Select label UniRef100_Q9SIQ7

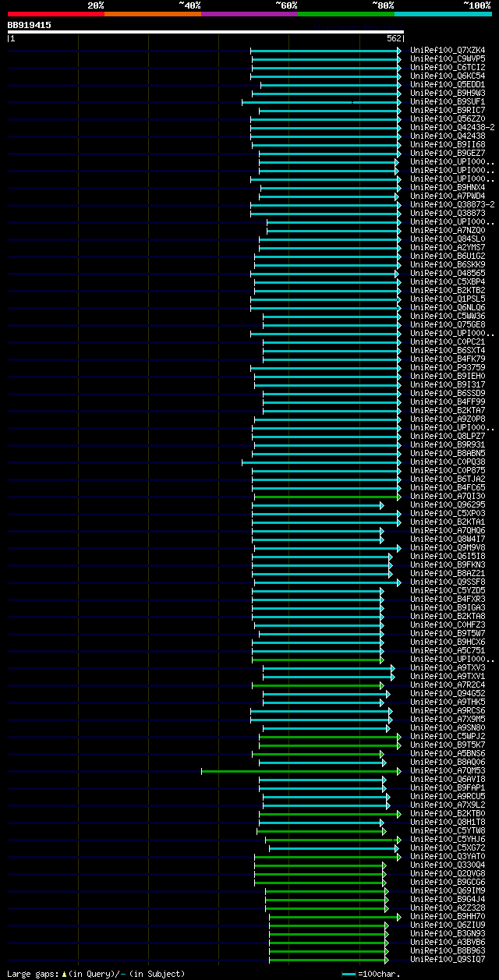tap(448, 959)
